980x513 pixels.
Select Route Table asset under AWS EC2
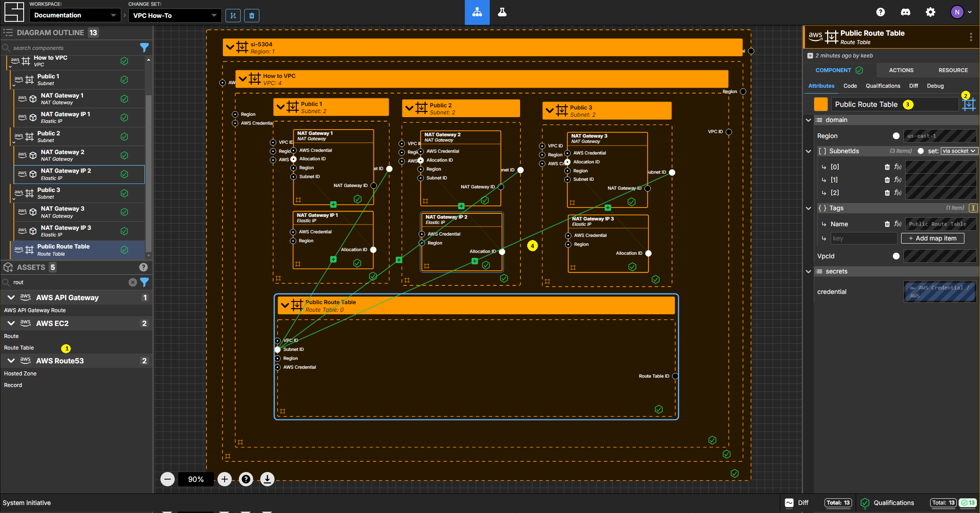(19, 348)
